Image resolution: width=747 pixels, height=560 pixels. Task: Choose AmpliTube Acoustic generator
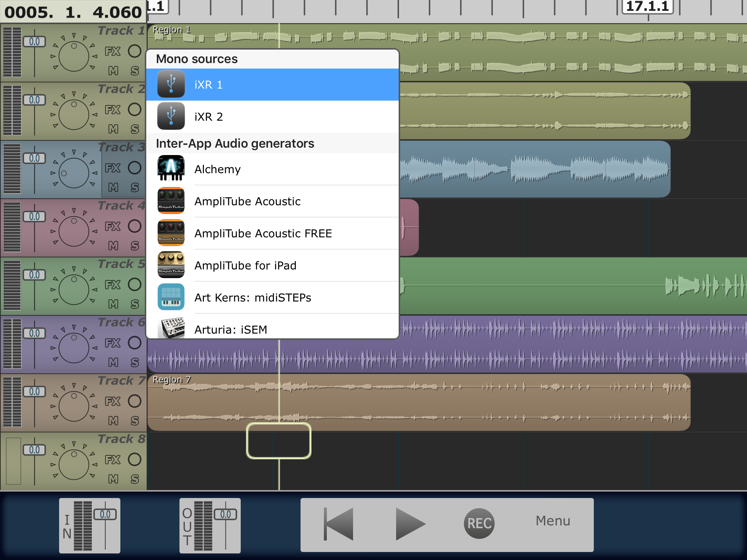click(272, 201)
